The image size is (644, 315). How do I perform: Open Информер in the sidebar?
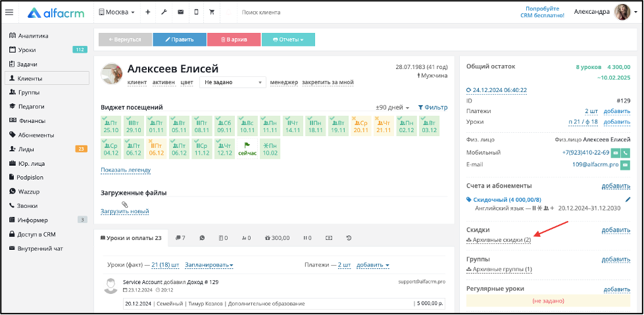coord(28,220)
